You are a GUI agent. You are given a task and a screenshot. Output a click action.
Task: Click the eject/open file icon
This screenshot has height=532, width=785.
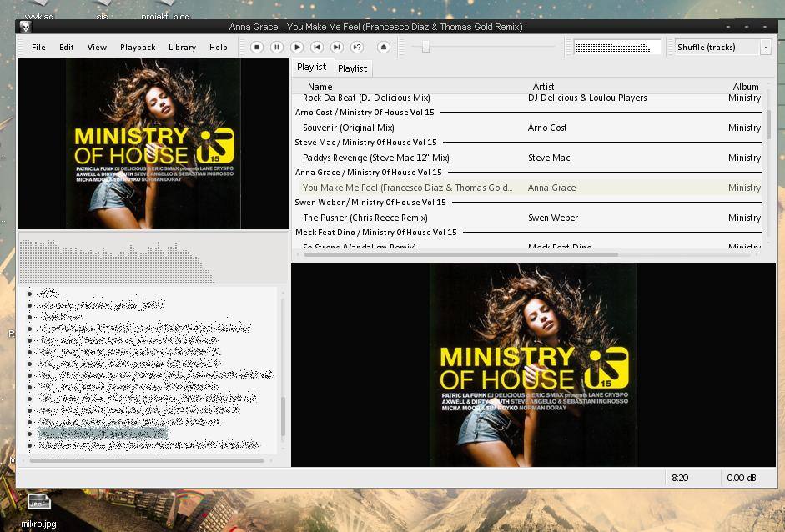(x=384, y=48)
